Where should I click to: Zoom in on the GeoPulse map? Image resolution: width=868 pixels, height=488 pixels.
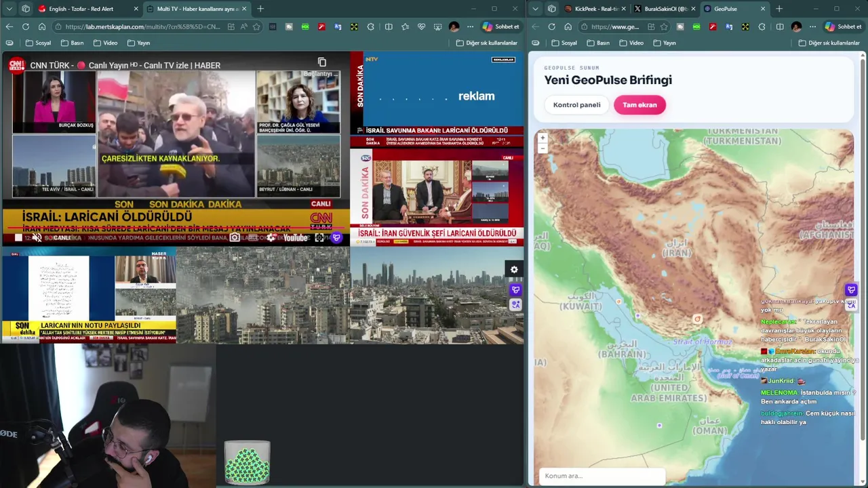pos(542,138)
